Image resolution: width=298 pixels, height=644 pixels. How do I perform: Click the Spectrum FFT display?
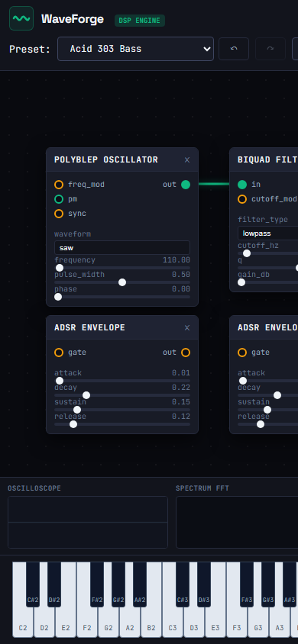(237, 522)
